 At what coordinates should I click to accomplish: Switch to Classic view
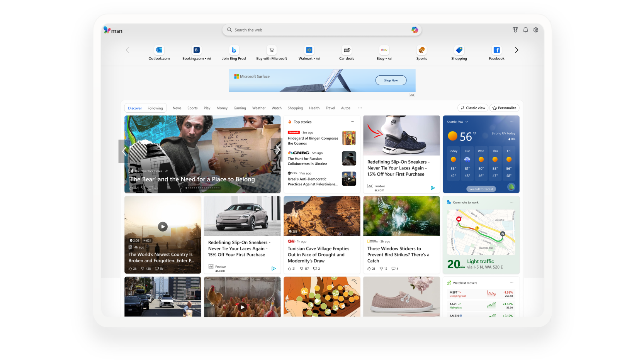(472, 108)
